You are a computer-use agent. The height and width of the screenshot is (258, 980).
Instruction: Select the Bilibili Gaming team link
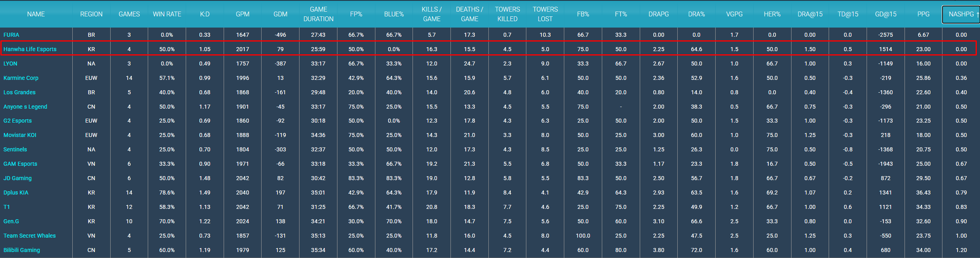[22, 250]
